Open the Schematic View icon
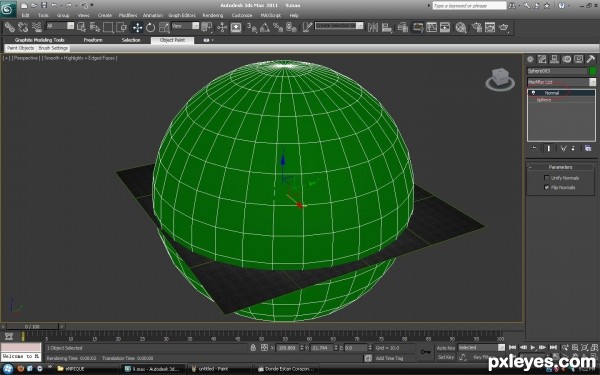The height and width of the screenshot is (375, 600). [x=445, y=27]
